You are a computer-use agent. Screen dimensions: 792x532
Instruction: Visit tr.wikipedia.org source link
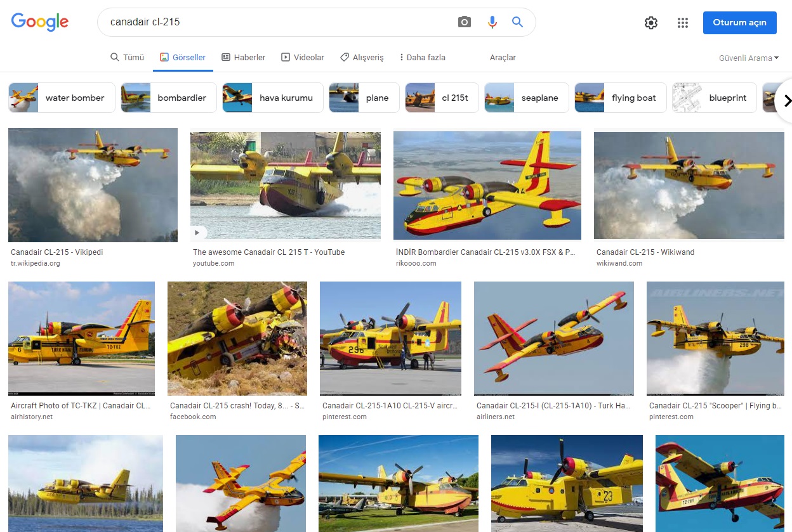(36, 263)
